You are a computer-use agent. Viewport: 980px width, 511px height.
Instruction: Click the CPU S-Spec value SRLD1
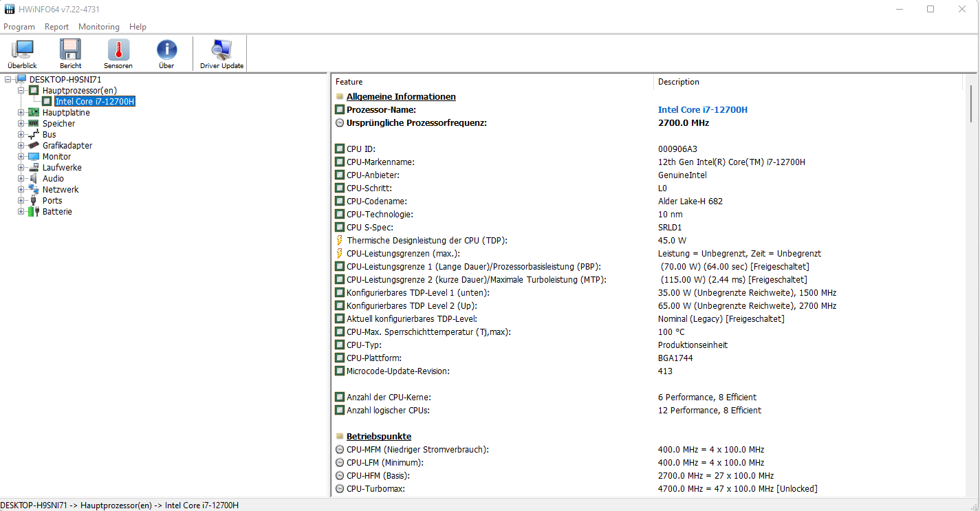point(670,228)
